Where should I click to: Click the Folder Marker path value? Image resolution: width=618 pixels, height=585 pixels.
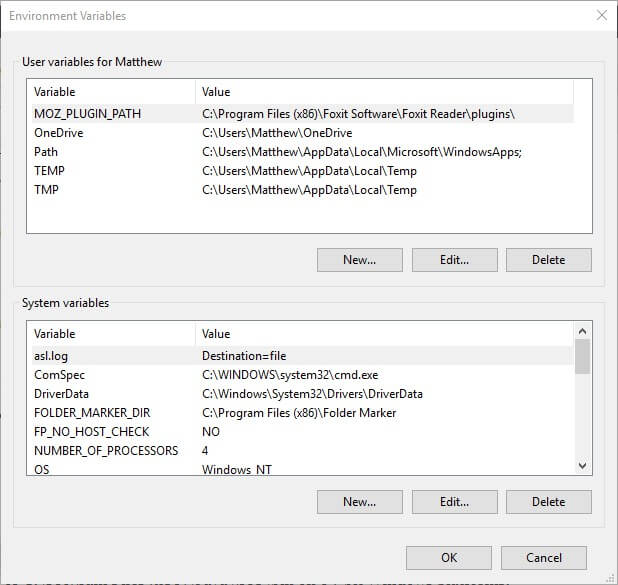tap(299, 413)
